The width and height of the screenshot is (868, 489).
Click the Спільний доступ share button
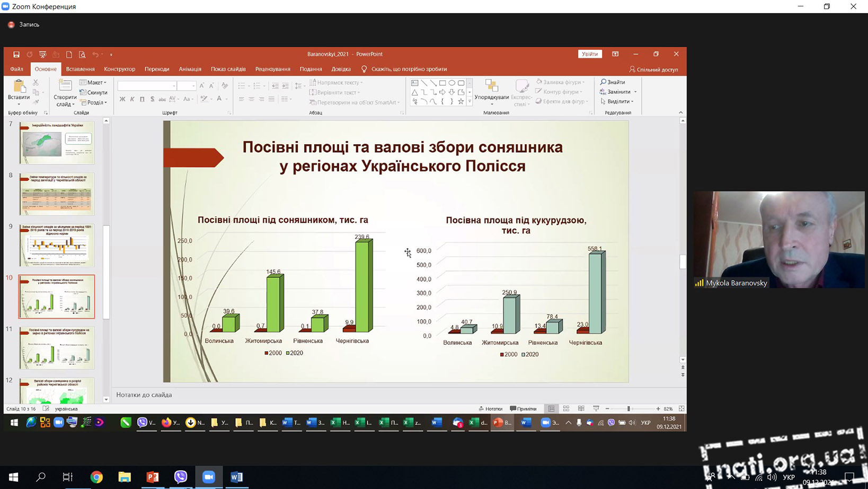point(653,69)
